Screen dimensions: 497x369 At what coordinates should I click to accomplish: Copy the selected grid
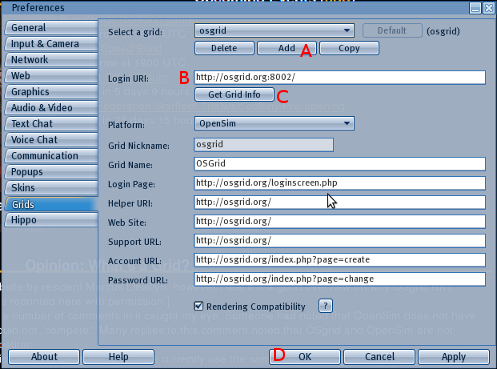coord(349,48)
